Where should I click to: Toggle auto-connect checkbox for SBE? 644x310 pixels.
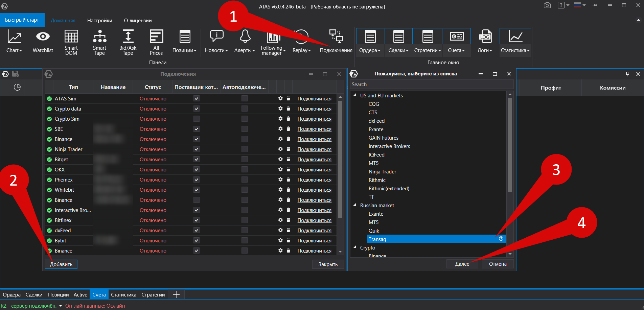tap(245, 129)
